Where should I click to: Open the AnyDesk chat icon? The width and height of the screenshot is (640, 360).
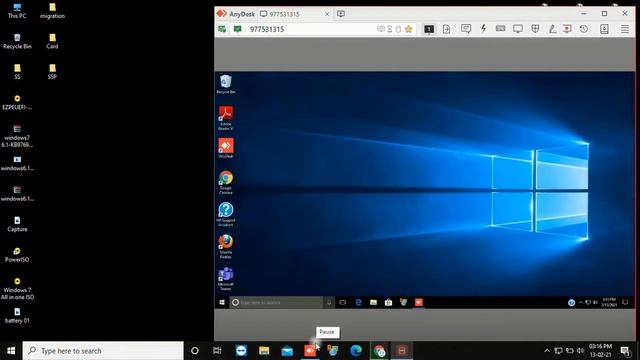(466, 29)
